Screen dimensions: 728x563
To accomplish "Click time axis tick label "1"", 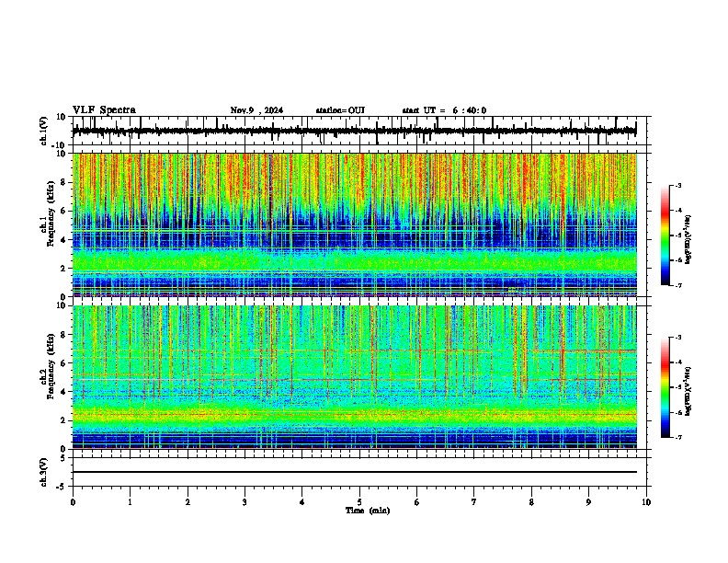I will (130, 502).
